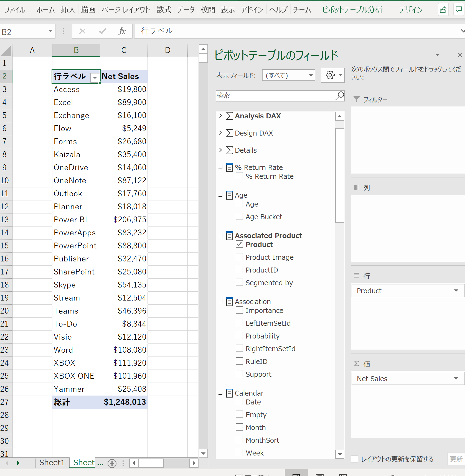Click the % Return Rate table icon
The image size is (465, 476).
[229, 167]
